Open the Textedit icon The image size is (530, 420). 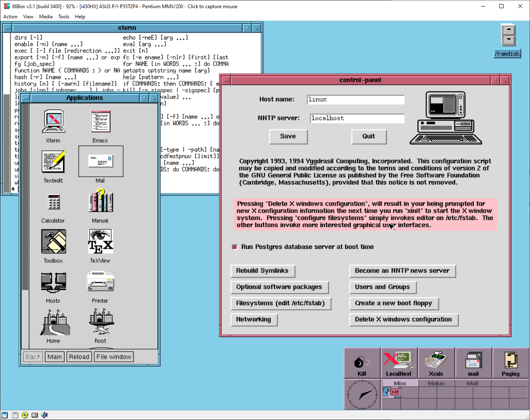[x=53, y=162]
